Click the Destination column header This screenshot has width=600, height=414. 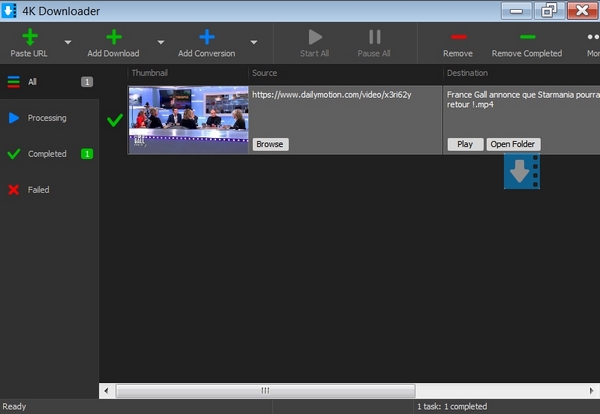point(467,73)
